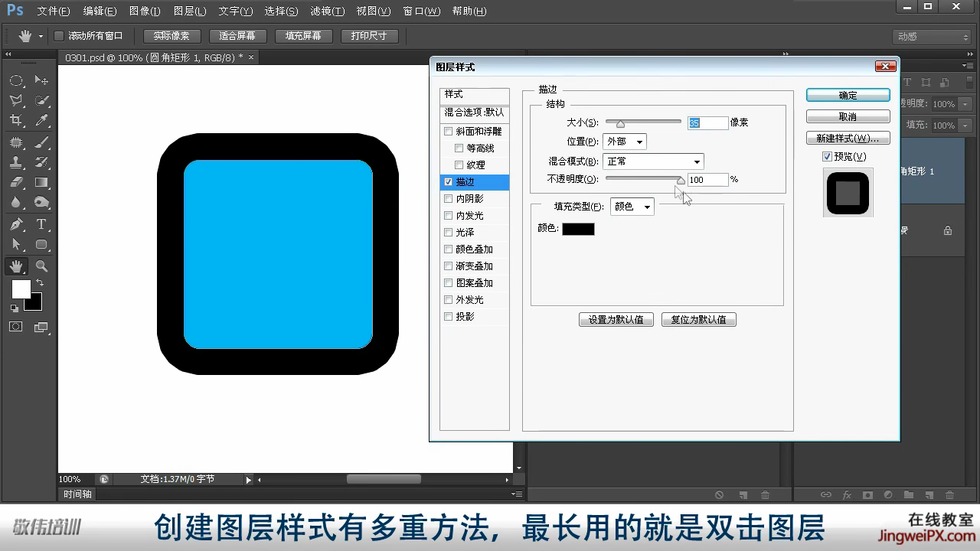Click the fx layer style icon
Viewport: 980px width, 551px height.
(x=847, y=495)
